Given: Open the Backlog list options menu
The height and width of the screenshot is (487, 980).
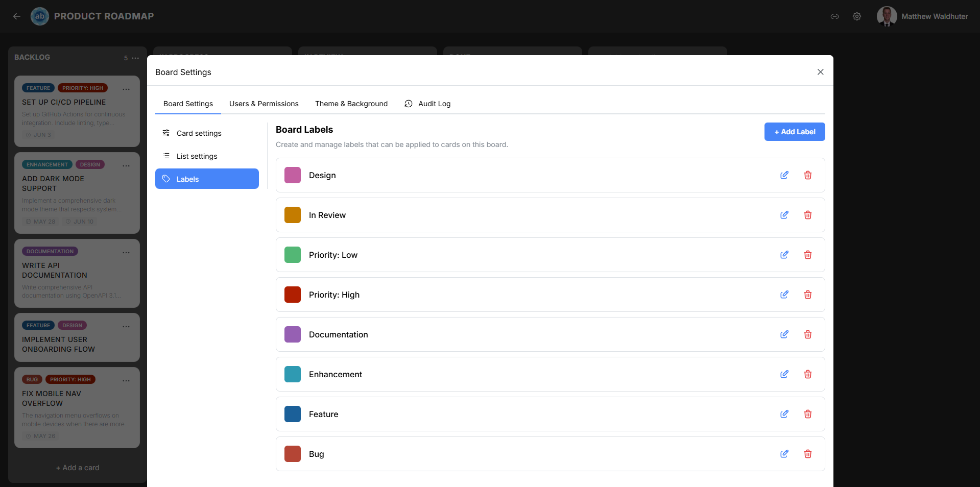Looking at the screenshot, I should tap(135, 58).
